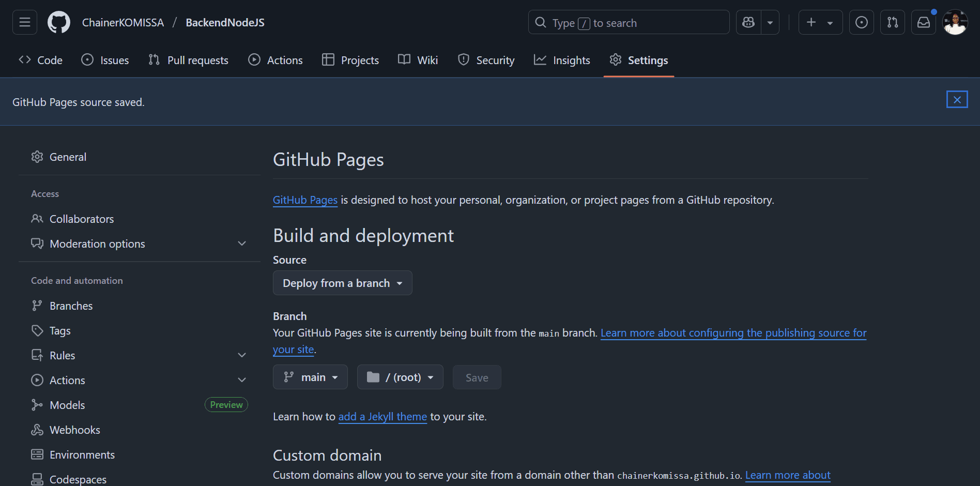Click the Environments sidebar icon
Screen dimensions: 980x486
pos(37,454)
